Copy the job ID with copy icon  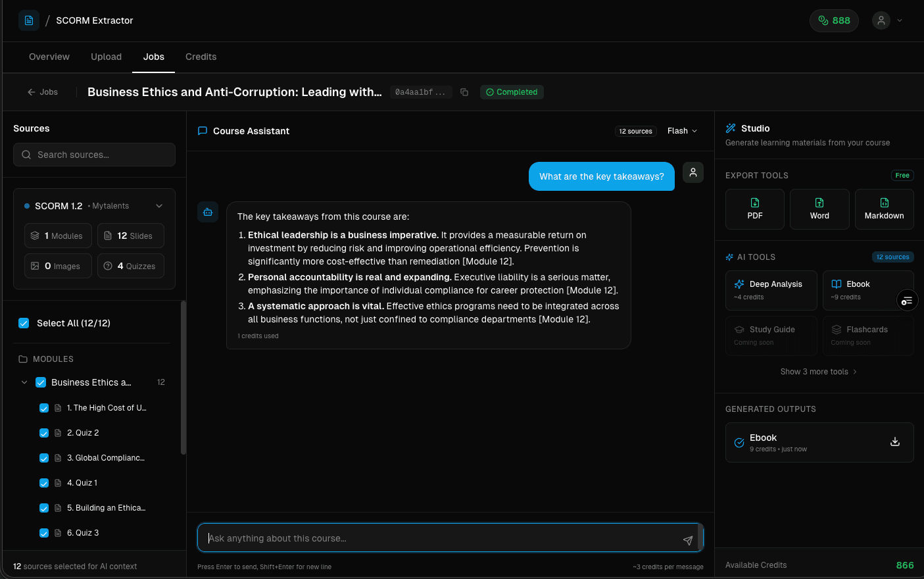pyautogui.click(x=464, y=92)
